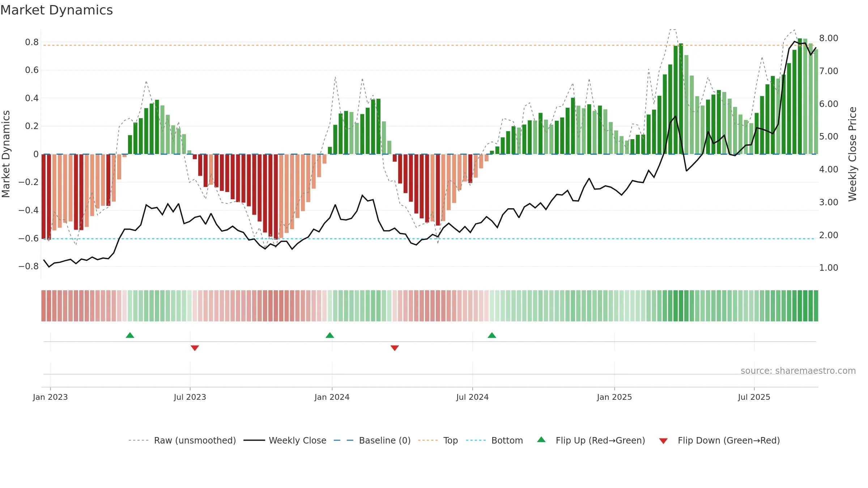Screen dimensions: 868x488
Task: Click the 0.4 left-axis tick label
Action: pos(32,98)
